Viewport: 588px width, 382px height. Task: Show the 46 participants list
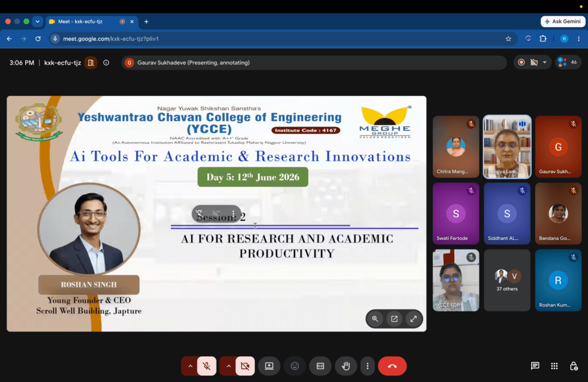(x=568, y=62)
